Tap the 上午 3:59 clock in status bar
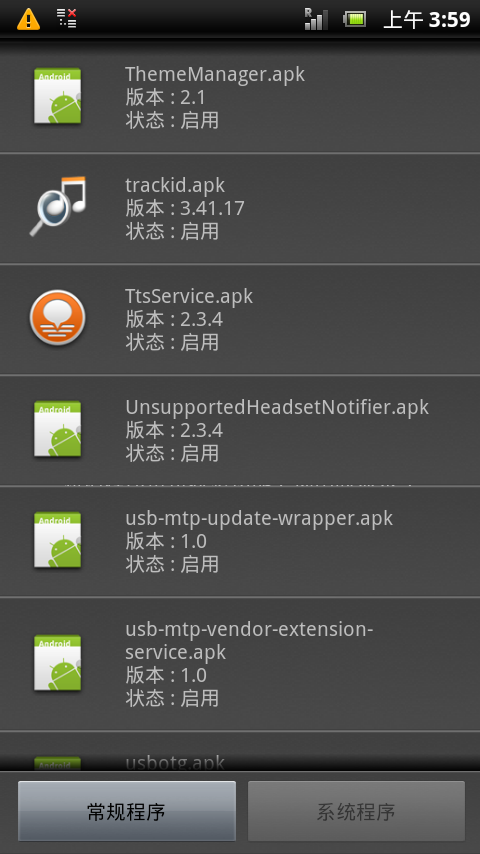 click(427, 20)
